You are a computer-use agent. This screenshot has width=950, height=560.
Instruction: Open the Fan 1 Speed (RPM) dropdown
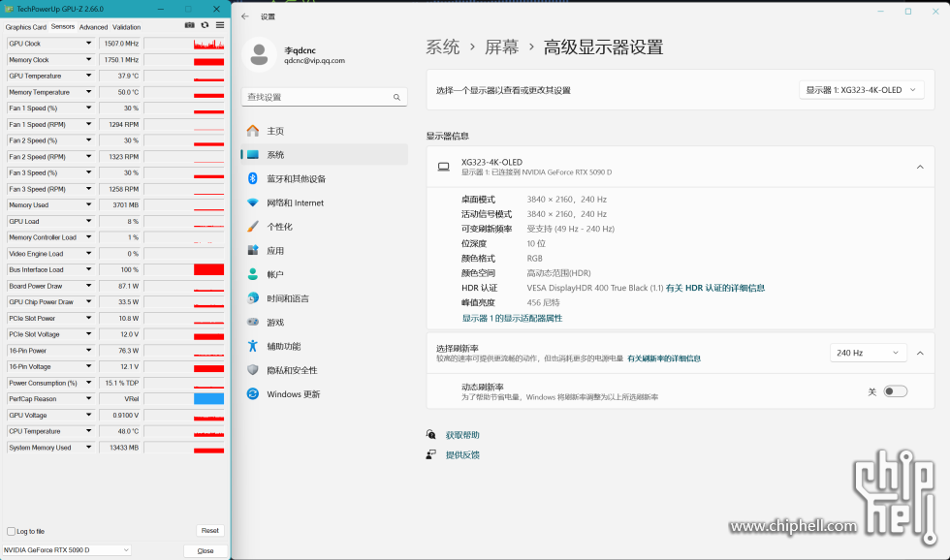pos(88,124)
